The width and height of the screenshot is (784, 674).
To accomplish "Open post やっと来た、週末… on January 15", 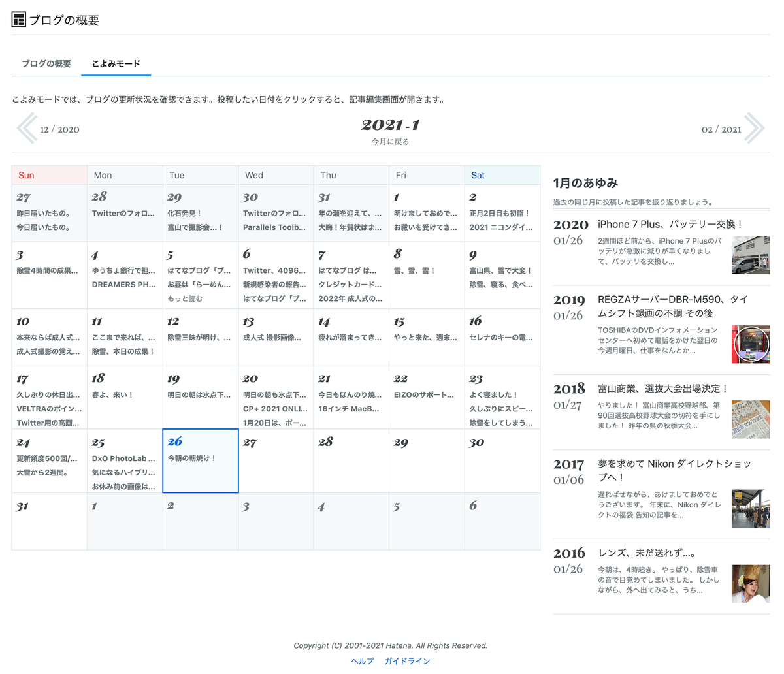I will tap(425, 338).
